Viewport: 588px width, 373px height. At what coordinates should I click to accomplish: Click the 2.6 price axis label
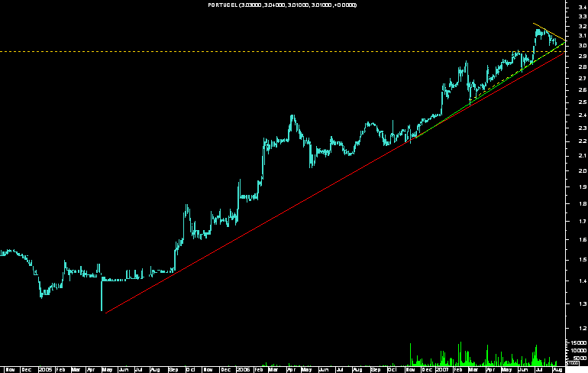pyautogui.click(x=583, y=90)
